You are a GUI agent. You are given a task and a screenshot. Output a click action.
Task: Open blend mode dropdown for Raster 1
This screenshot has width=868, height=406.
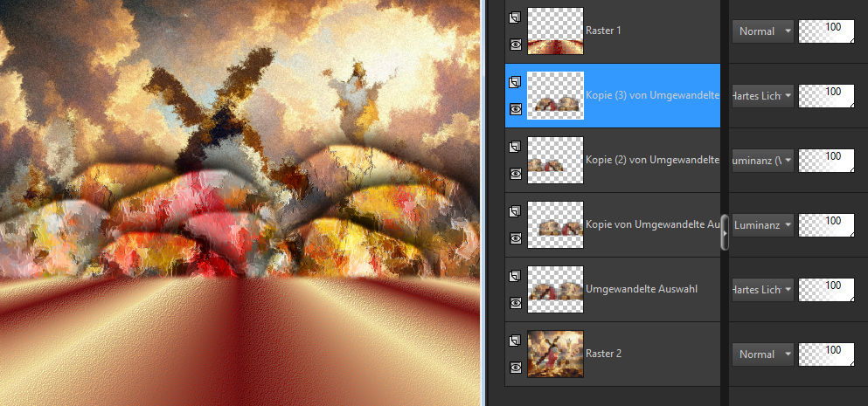click(x=762, y=31)
